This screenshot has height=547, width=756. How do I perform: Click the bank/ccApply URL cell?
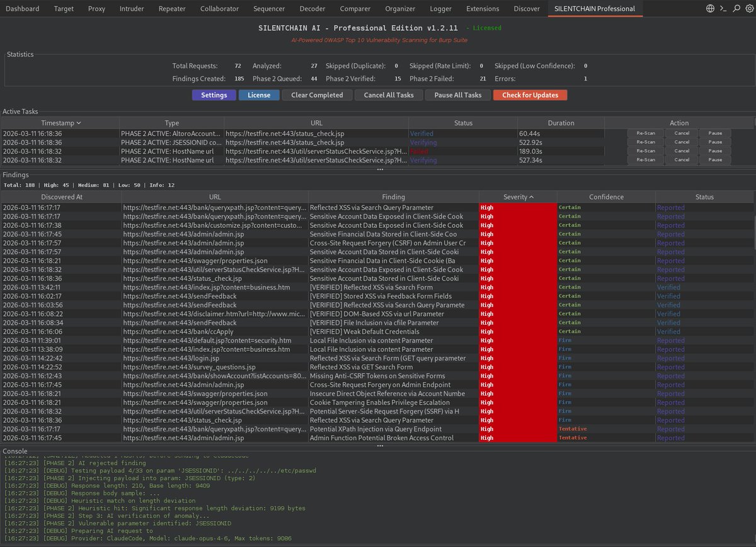tap(215, 331)
